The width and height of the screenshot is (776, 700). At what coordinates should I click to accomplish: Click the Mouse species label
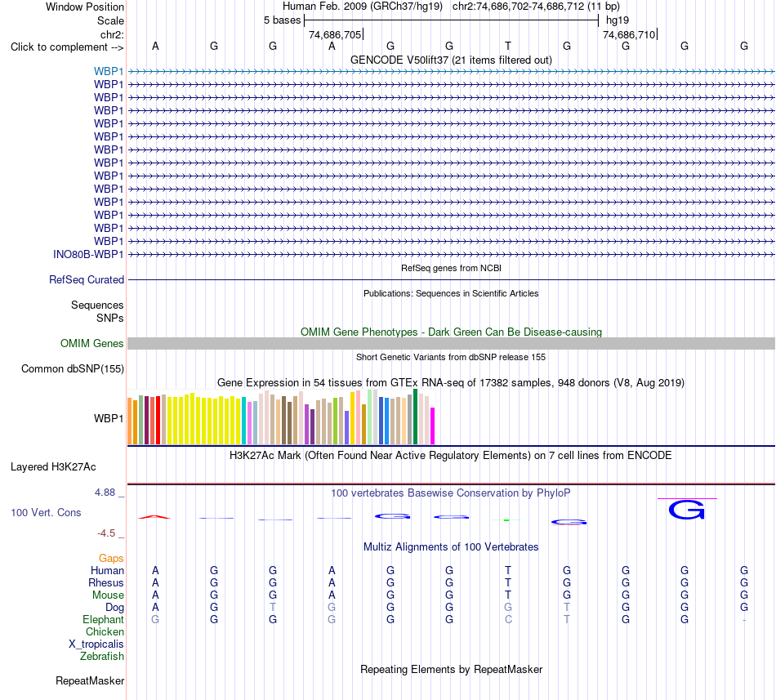coord(108,595)
